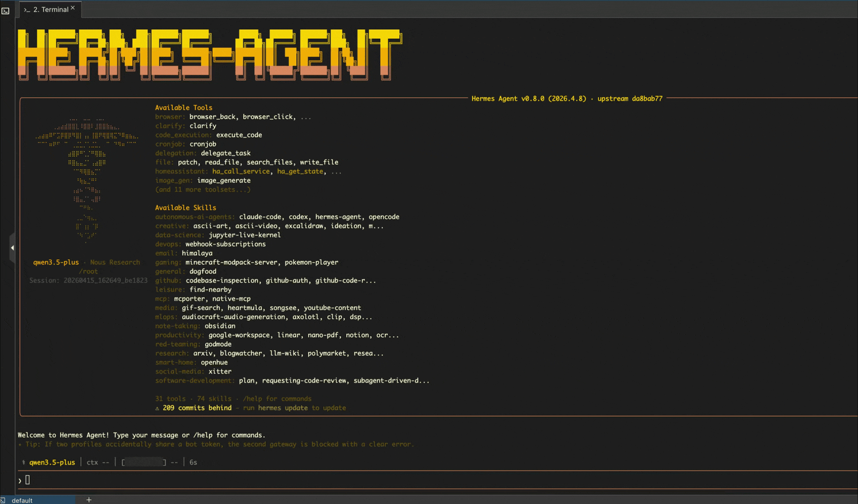Screen dimensions: 858x504
Task: Click "himalaya" email skill
Action: [197, 253]
